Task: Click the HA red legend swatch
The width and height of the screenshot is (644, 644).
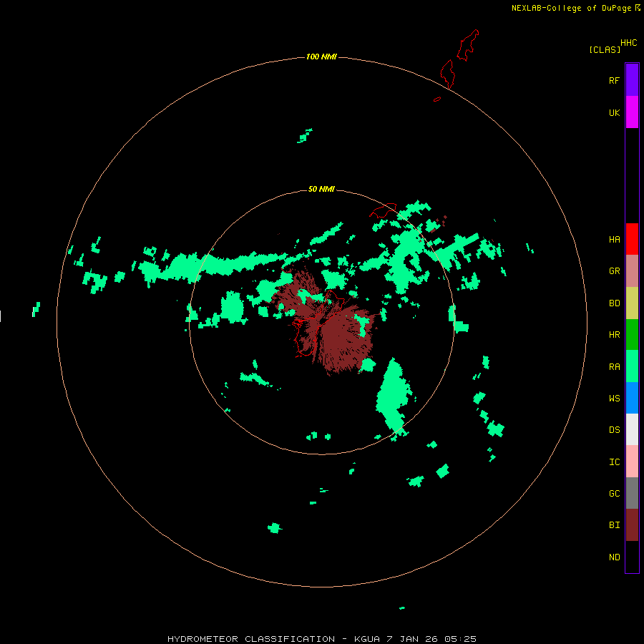Action: [x=632, y=239]
